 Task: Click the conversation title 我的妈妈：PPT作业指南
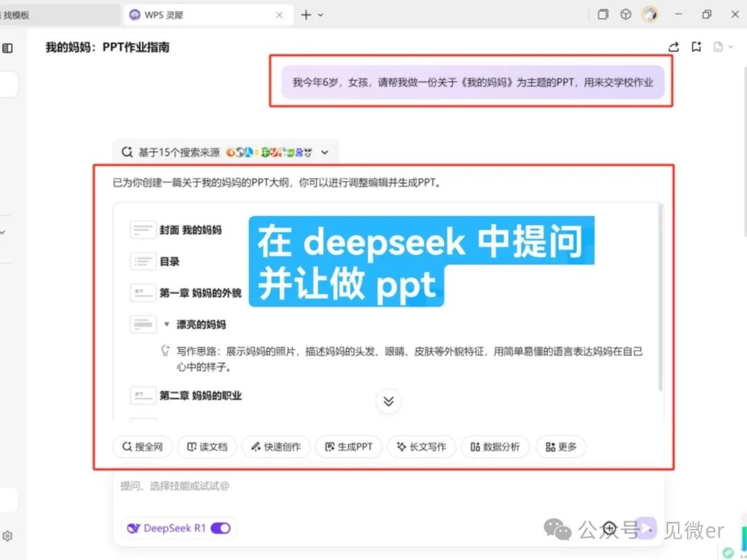(x=108, y=47)
